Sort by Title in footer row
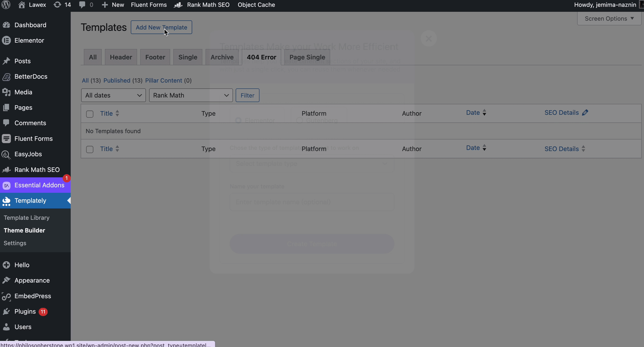 tap(109, 149)
